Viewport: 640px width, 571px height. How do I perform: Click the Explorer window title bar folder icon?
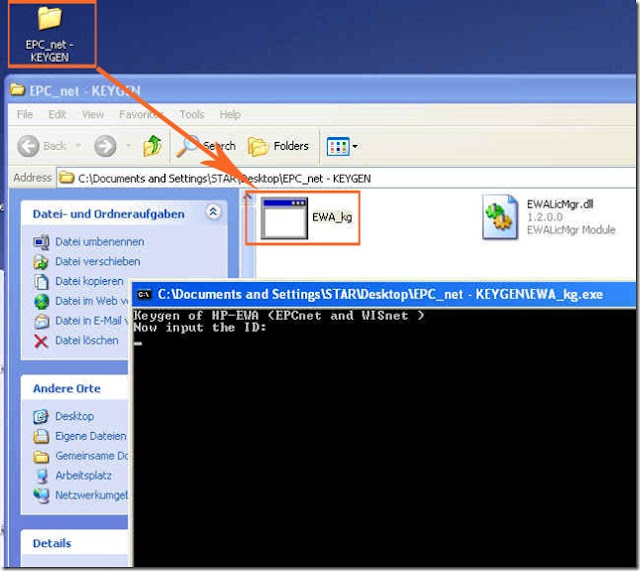point(17,89)
